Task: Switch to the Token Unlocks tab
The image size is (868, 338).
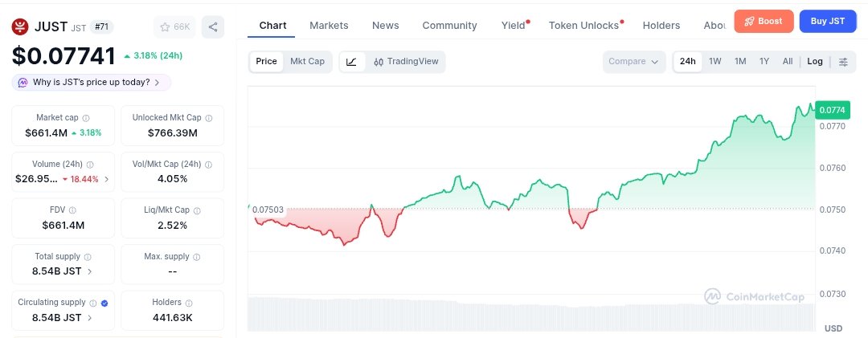Action: point(583,26)
